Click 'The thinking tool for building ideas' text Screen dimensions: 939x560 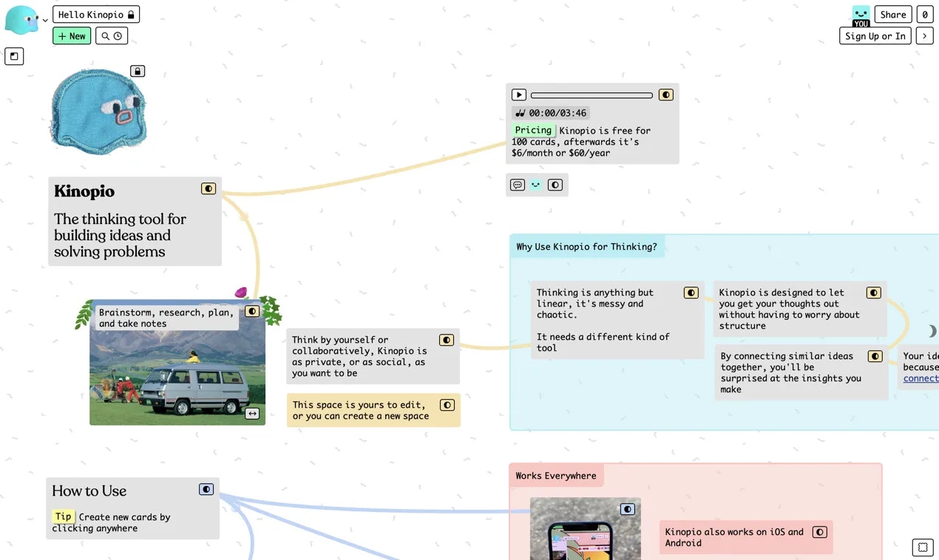click(x=121, y=235)
